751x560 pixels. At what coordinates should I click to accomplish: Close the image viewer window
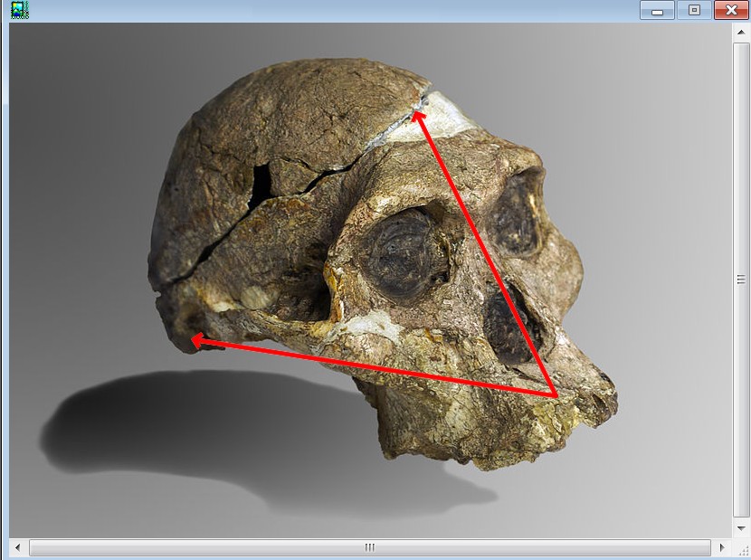(x=731, y=10)
